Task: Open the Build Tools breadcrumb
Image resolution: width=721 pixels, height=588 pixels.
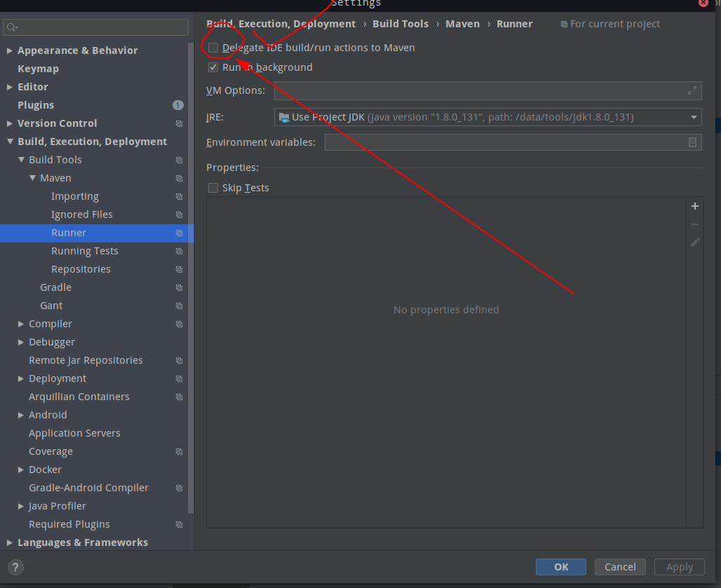Action: pyautogui.click(x=400, y=24)
